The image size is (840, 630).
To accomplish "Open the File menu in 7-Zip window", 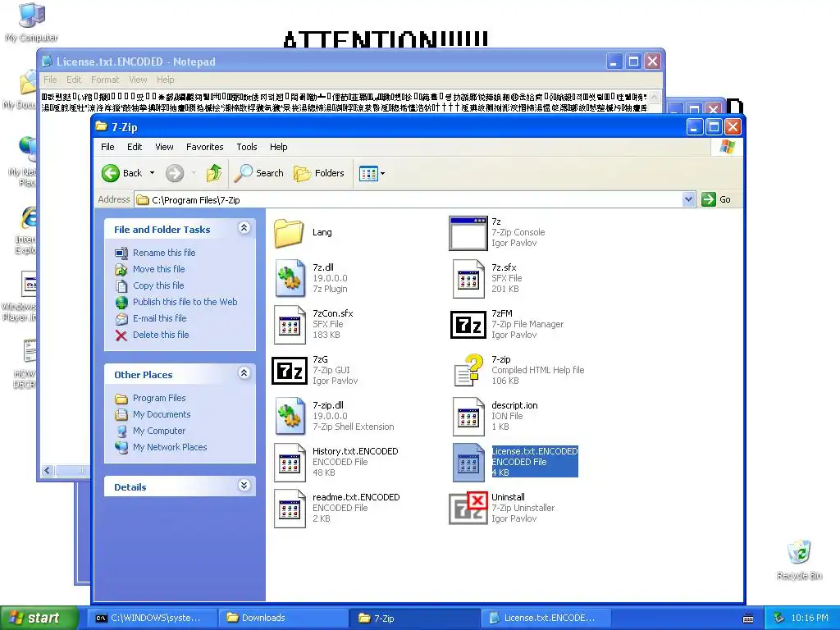I will [107, 147].
